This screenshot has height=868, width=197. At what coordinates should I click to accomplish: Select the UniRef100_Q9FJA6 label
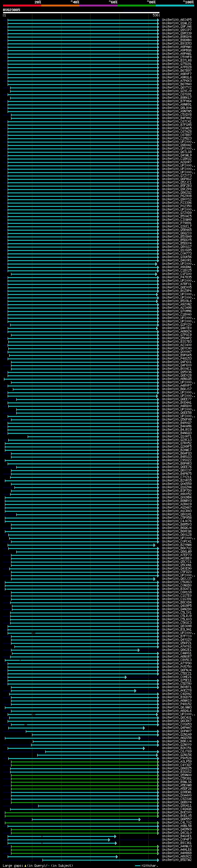[177, 26]
